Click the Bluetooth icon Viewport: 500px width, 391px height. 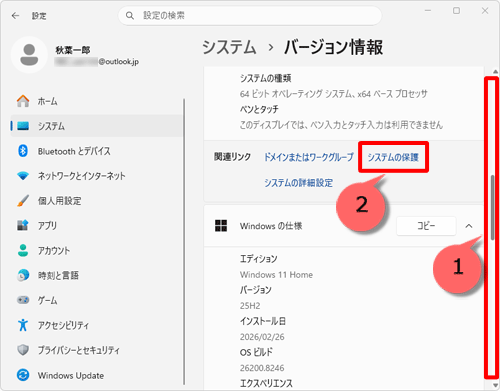click(x=23, y=151)
